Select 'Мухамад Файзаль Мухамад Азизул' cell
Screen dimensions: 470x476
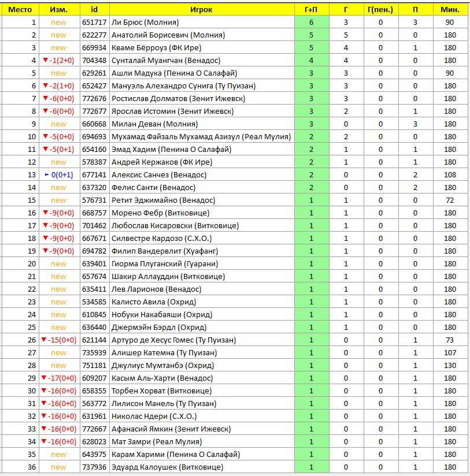pyautogui.click(x=202, y=137)
